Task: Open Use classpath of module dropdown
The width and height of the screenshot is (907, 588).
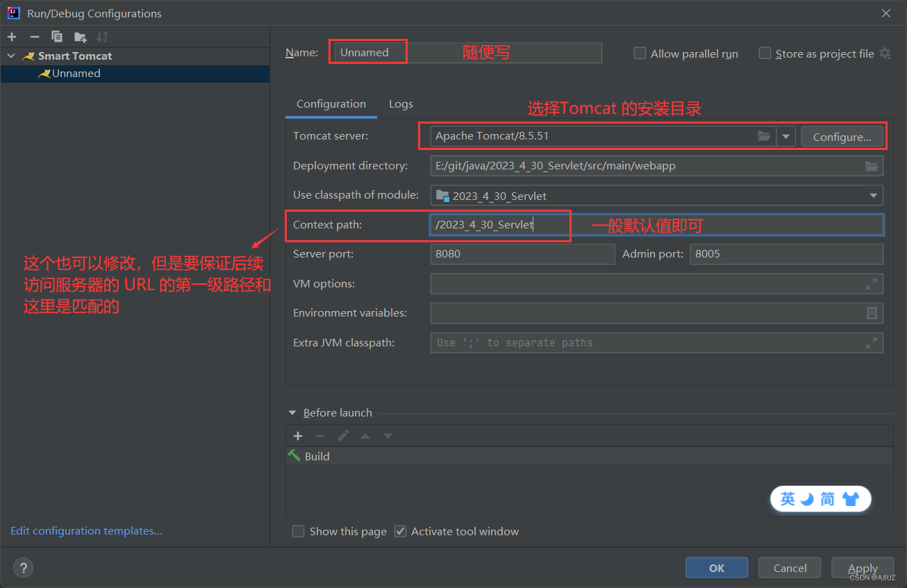Action: (x=873, y=196)
